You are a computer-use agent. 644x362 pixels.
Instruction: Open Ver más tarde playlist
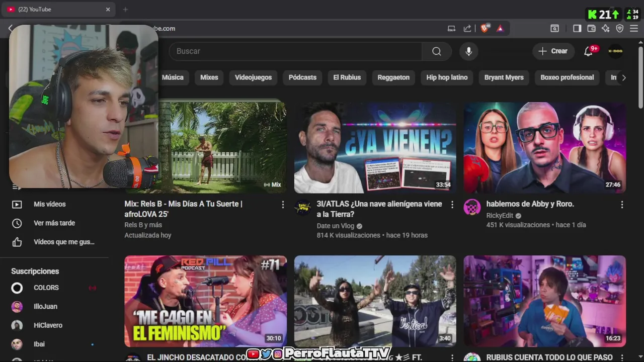point(54,223)
